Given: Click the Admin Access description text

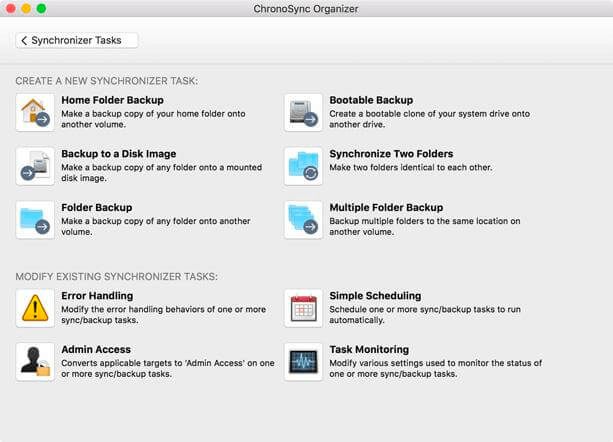Looking at the screenshot, I should click(168, 369).
